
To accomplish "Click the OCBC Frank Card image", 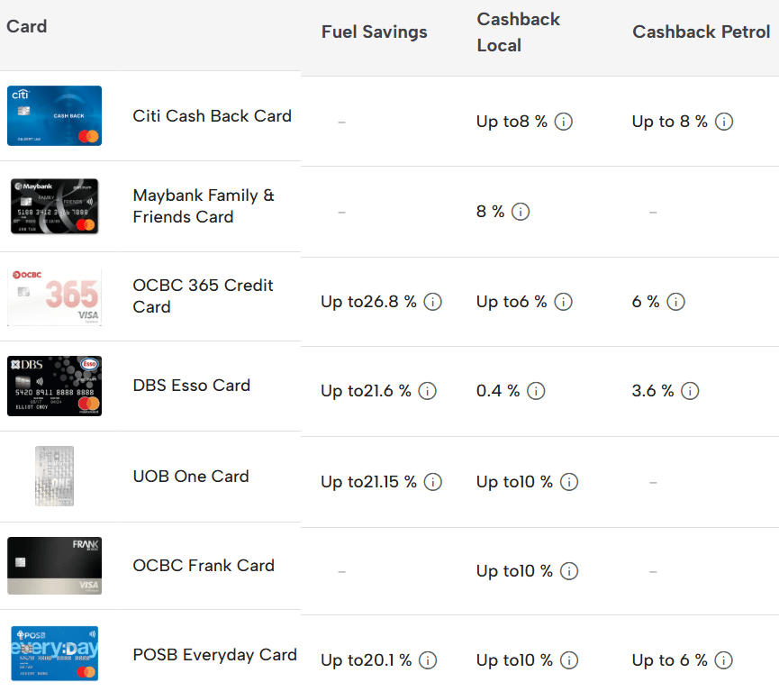I will pyautogui.click(x=54, y=566).
